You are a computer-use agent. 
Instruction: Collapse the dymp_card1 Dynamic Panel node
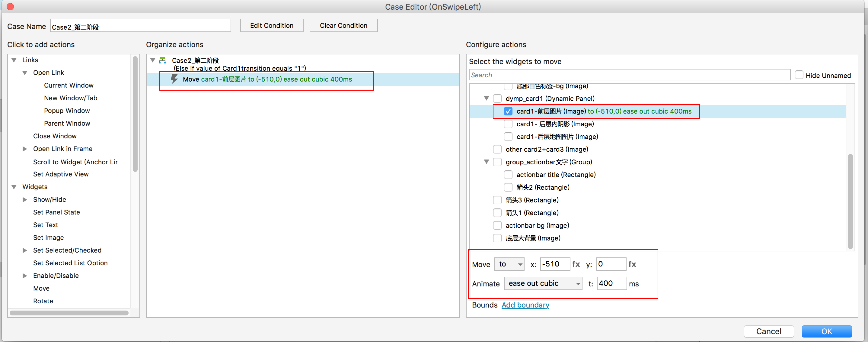point(486,98)
